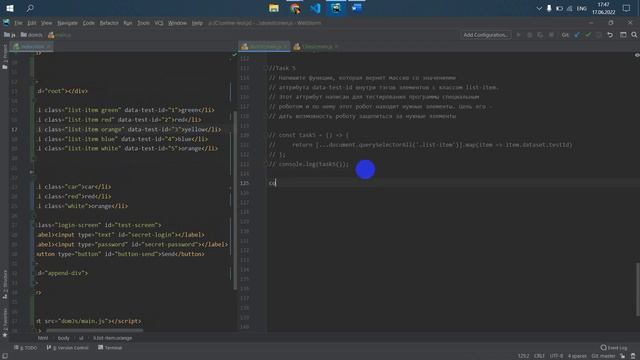Viewport: 640px width, 360px height.
Task: Click the console.log(task5()) comment line
Action: [x=309, y=164]
